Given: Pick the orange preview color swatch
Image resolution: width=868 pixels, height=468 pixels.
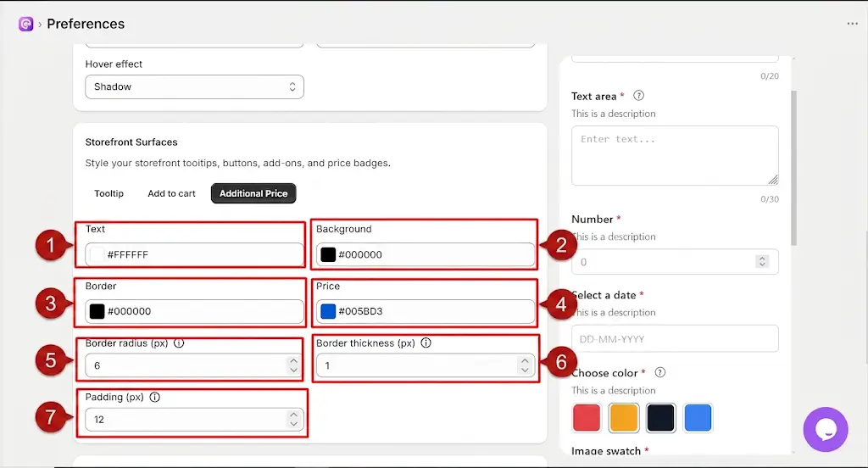Looking at the screenshot, I should tap(624, 418).
